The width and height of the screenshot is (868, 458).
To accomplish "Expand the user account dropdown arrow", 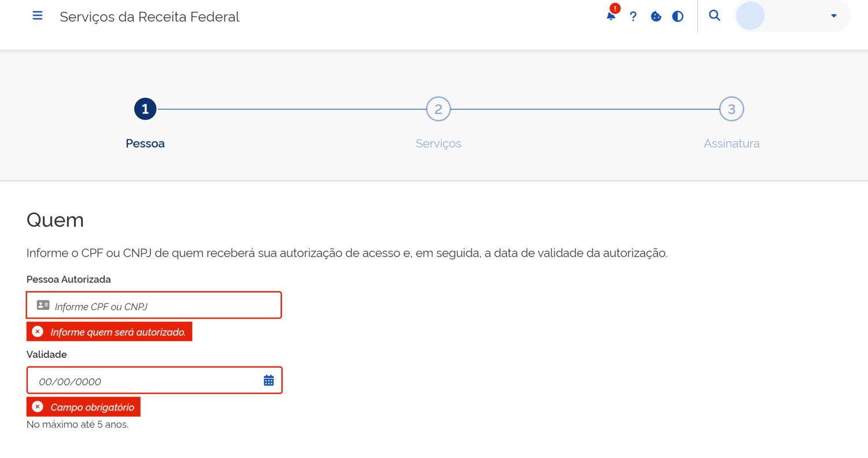I will (x=833, y=16).
